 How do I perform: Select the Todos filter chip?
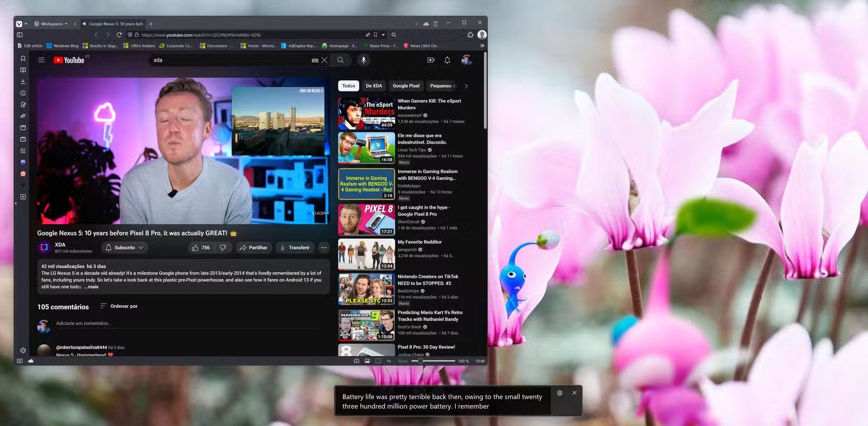[348, 86]
